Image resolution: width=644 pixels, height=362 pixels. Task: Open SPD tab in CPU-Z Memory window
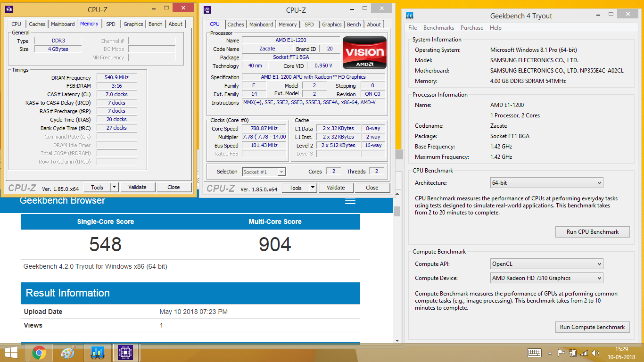click(x=110, y=24)
